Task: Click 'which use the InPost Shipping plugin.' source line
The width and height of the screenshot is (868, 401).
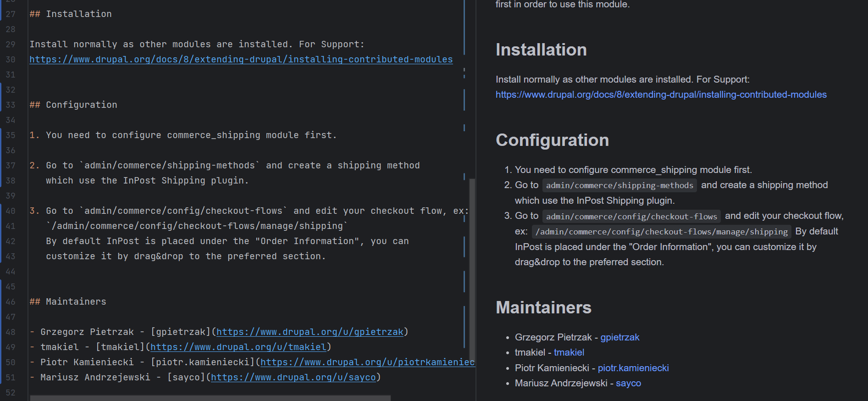Action: pos(147,181)
